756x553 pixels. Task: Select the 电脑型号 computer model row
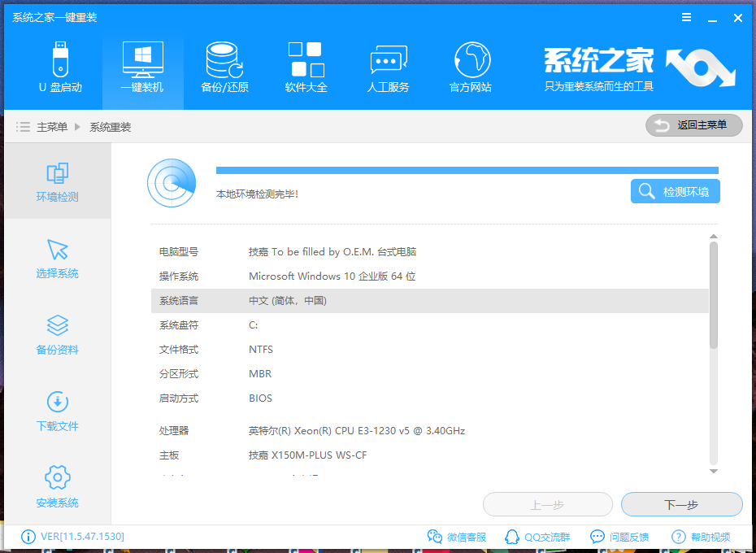tap(429, 252)
